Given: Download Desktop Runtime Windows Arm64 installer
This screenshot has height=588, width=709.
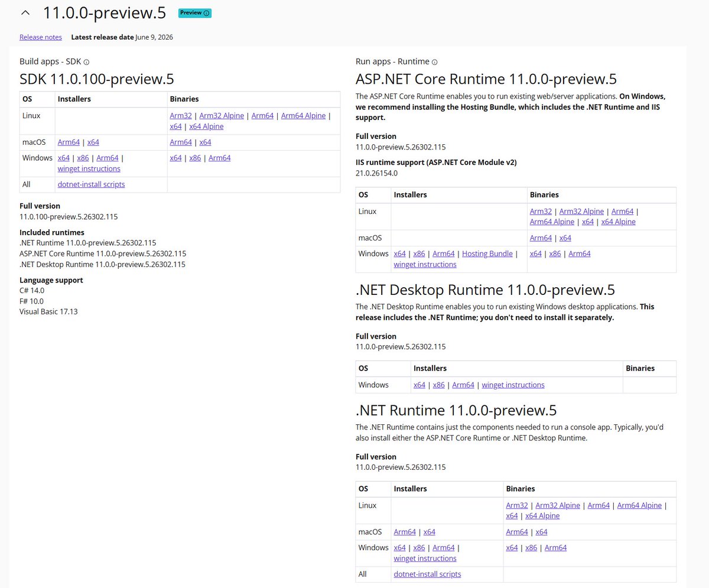Looking at the screenshot, I should pyautogui.click(x=463, y=385).
